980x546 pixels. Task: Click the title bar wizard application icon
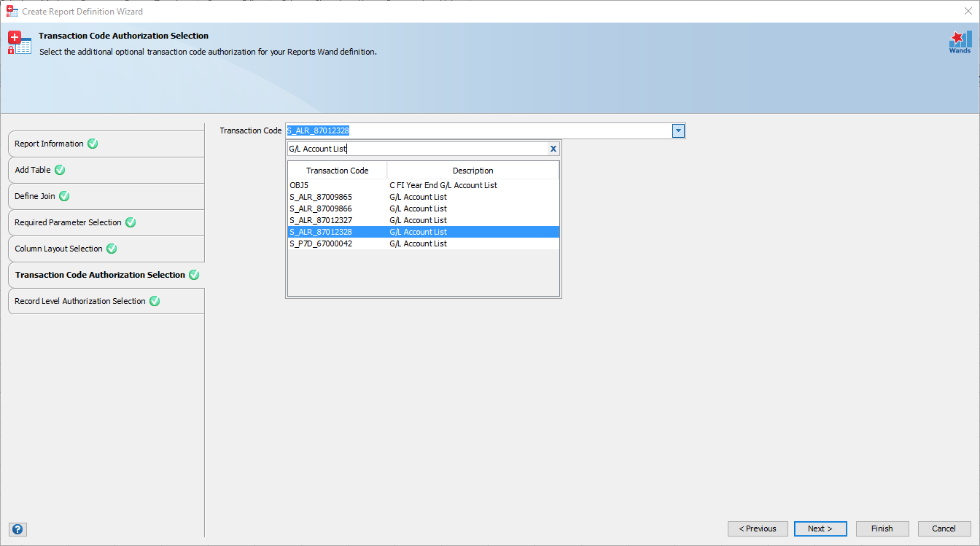[11, 11]
